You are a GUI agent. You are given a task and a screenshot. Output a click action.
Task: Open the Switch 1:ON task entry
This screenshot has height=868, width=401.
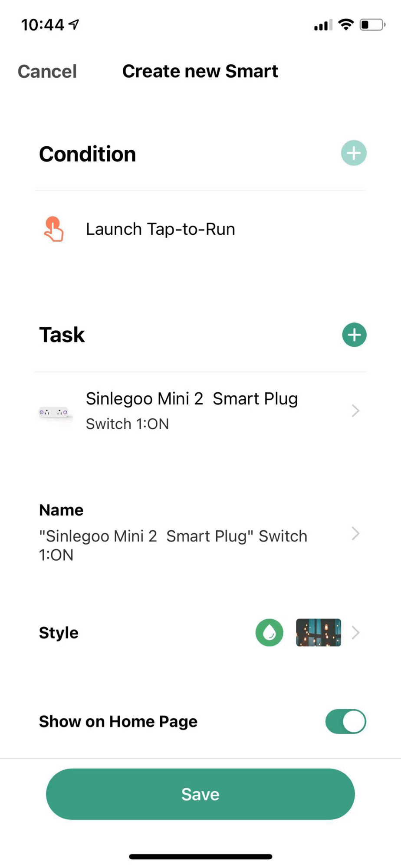(200, 411)
